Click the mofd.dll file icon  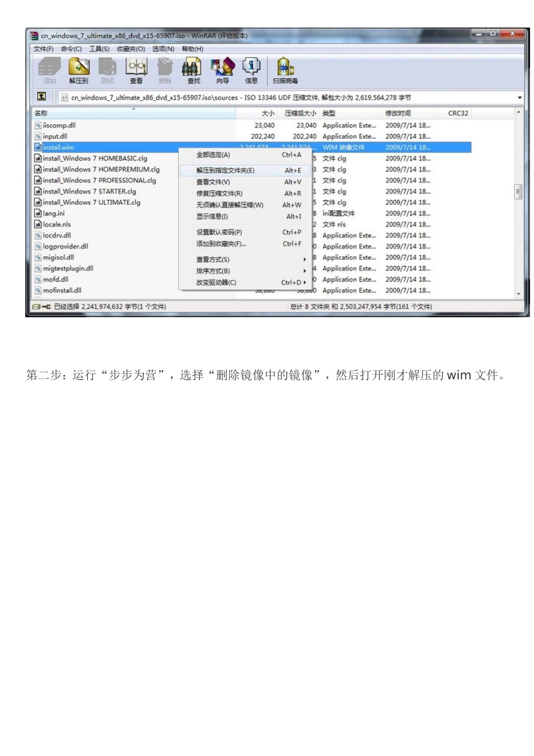(x=38, y=279)
